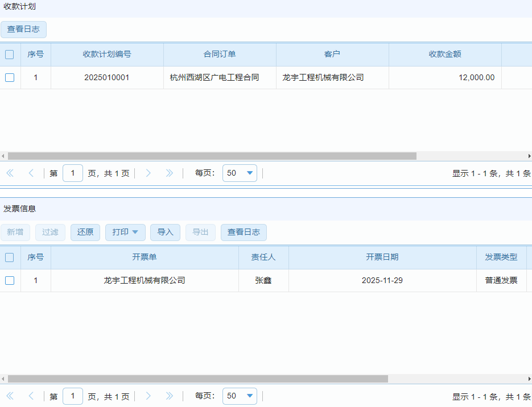Jump to last page in 发票信息 pager
Viewport: 532px width, 407px height.
(169, 396)
